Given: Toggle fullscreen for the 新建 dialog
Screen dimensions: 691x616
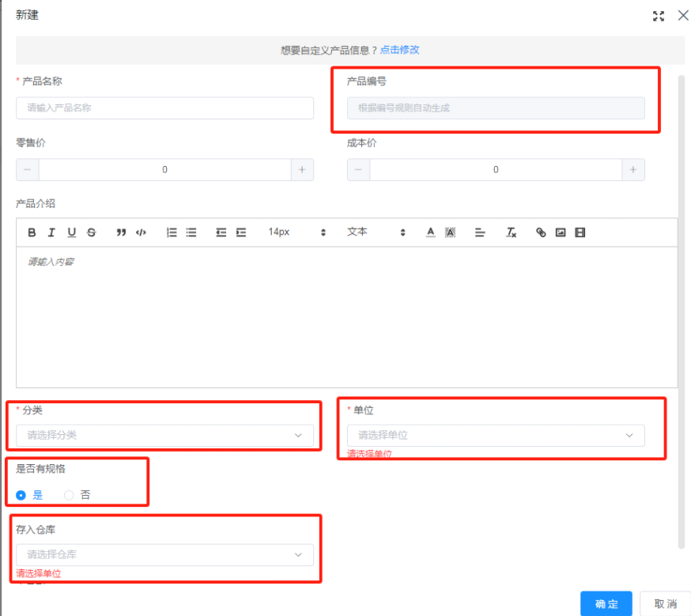Looking at the screenshot, I should (658, 16).
